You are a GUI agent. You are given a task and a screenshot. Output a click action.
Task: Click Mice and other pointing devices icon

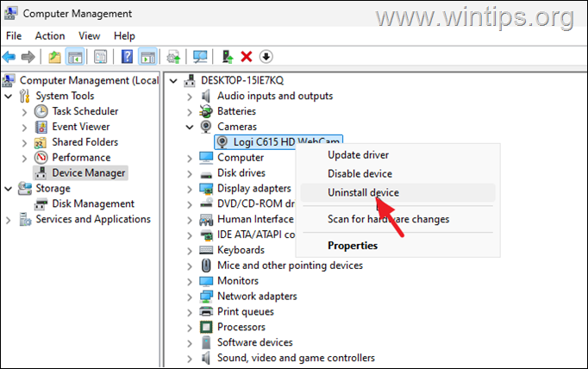(206, 266)
